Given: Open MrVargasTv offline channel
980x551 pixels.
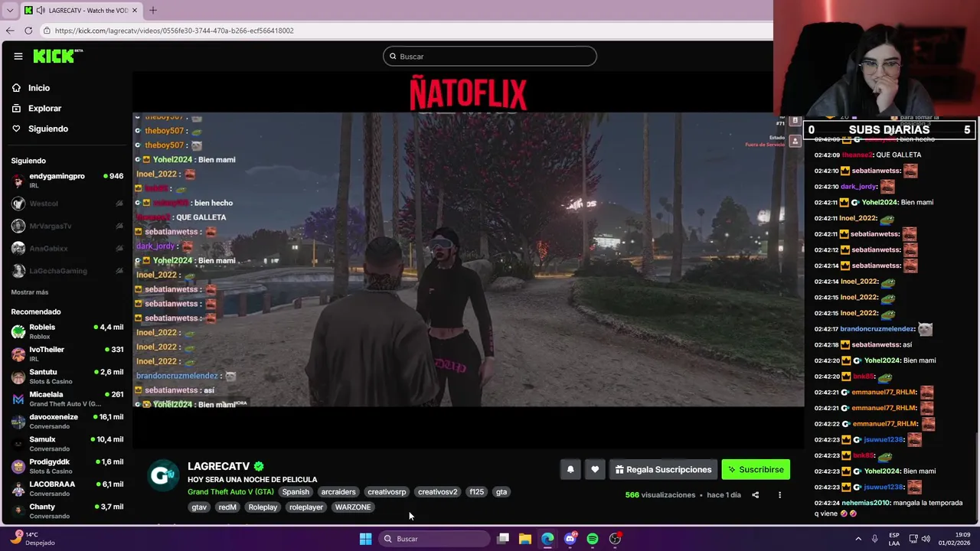Looking at the screenshot, I should point(67,226).
